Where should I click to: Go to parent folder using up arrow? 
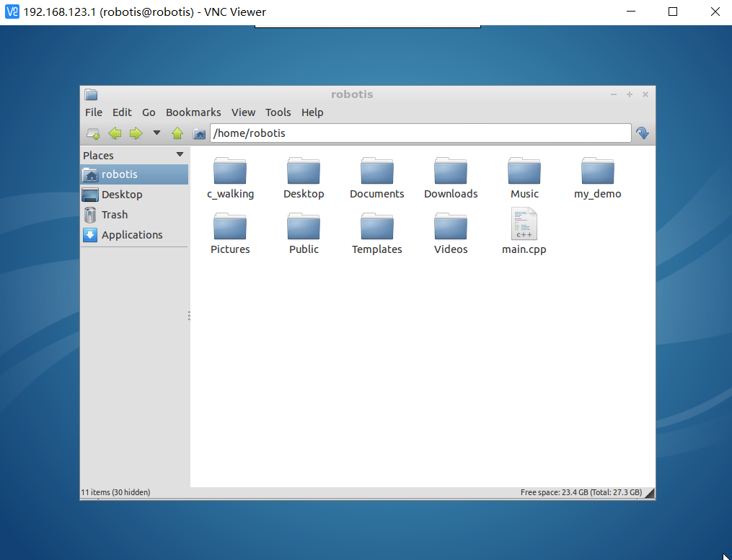177,133
